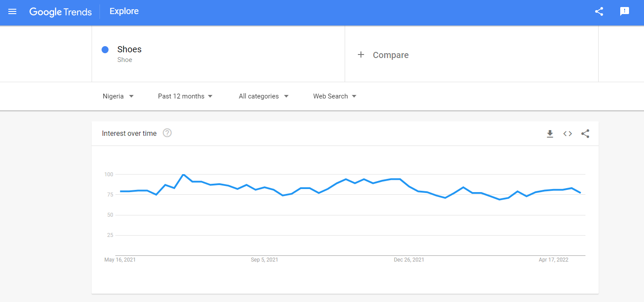
Task: Open the All categories dropdown
Action: (264, 96)
